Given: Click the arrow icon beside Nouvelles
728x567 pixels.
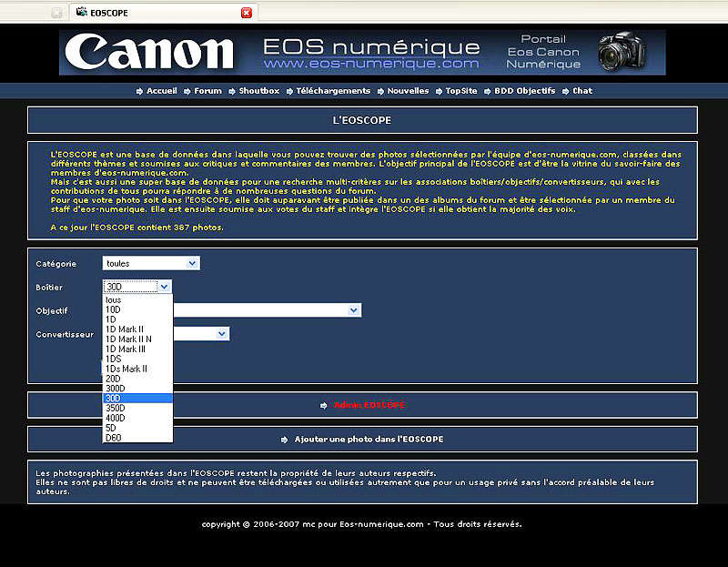Looking at the screenshot, I should coord(380,92).
